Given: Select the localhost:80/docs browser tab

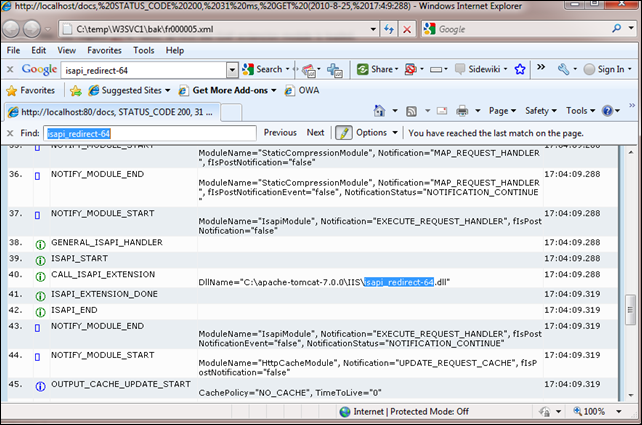Looking at the screenshot, I should pos(112,112).
